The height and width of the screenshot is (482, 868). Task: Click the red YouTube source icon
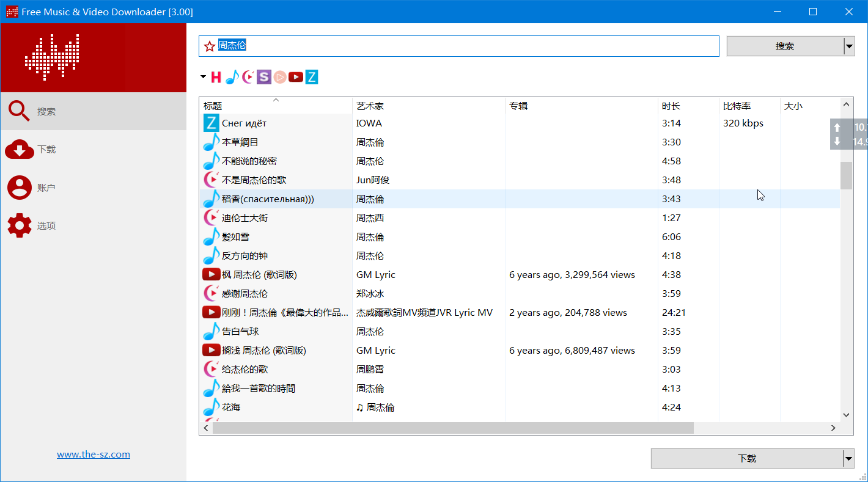pos(296,77)
